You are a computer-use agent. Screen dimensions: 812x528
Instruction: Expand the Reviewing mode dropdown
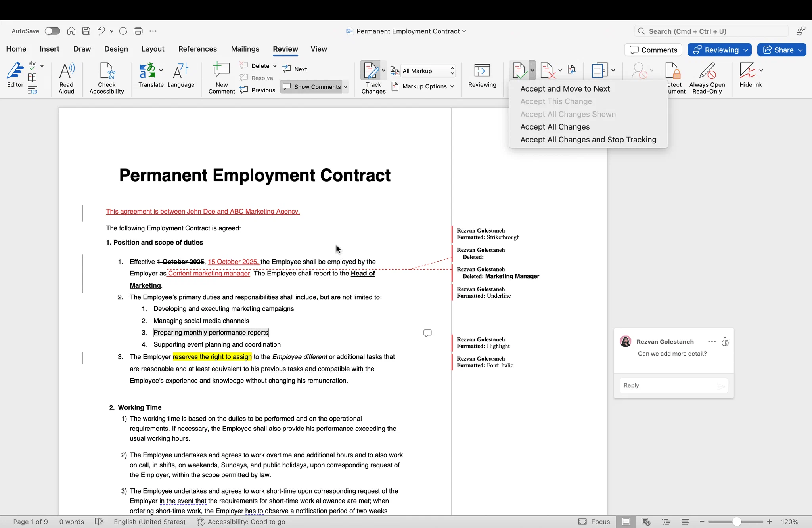click(746, 50)
